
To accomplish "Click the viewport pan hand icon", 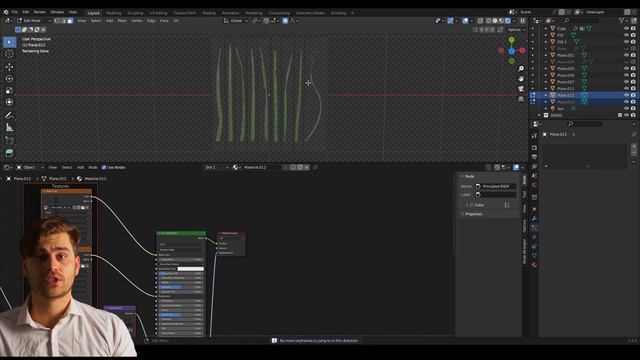I will coord(521,78).
